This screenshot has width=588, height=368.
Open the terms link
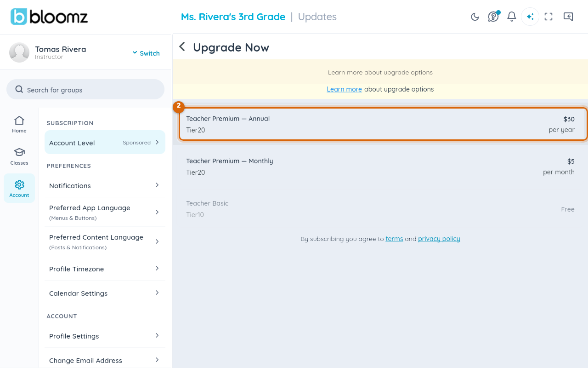click(x=394, y=239)
